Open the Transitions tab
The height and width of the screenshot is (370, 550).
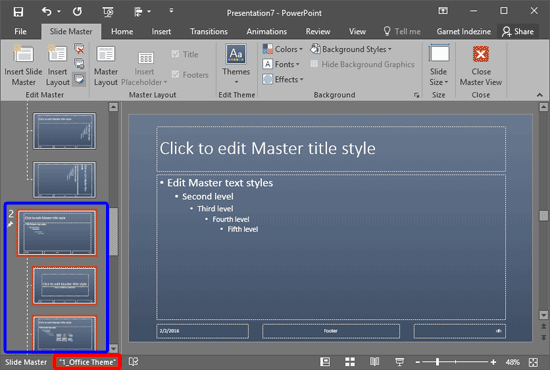point(209,32)
